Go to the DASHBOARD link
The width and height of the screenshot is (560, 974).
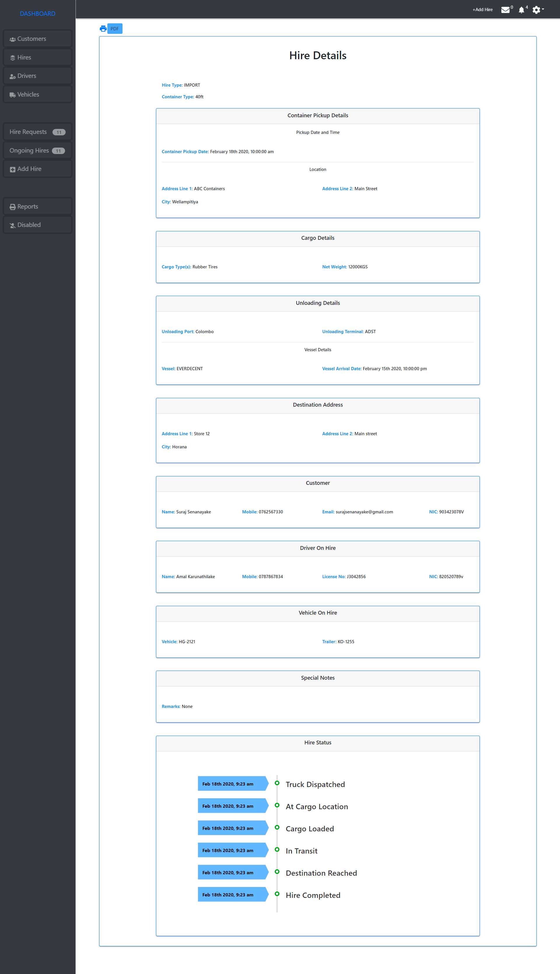coord(37,13)
